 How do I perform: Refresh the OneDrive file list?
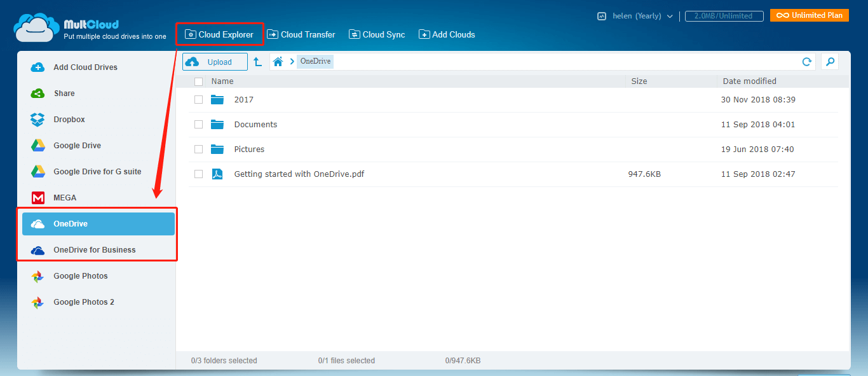click(x=806, y=61)
